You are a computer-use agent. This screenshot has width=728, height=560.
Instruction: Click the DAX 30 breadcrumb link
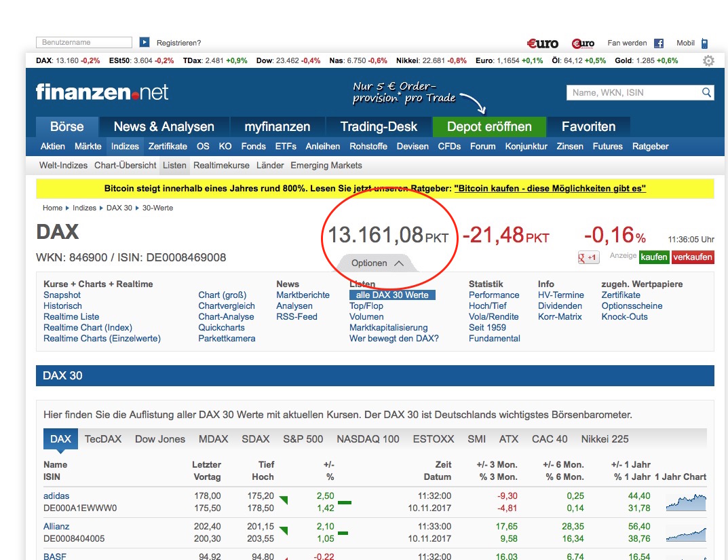119,208
